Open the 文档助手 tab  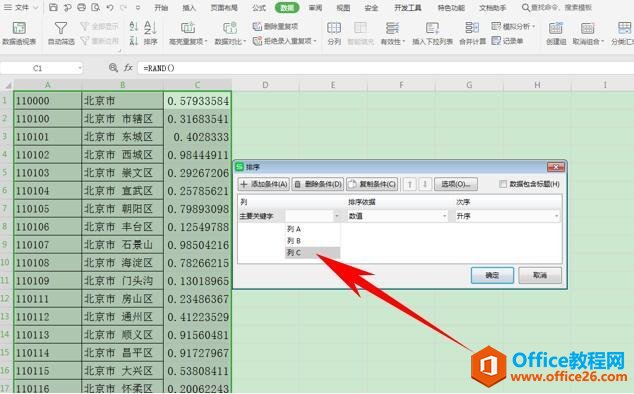tap(492, 8)
